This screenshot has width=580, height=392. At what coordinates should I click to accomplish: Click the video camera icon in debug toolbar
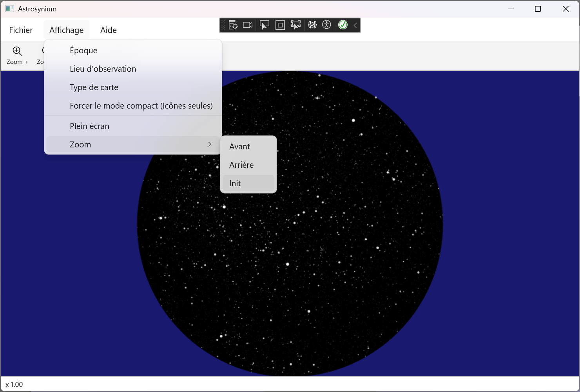click(x=248, y=25)
